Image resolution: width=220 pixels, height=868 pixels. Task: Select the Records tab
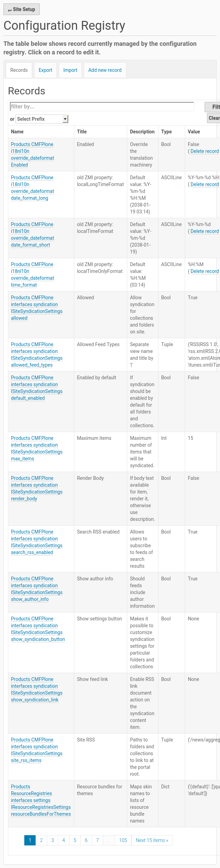point(19,70)
